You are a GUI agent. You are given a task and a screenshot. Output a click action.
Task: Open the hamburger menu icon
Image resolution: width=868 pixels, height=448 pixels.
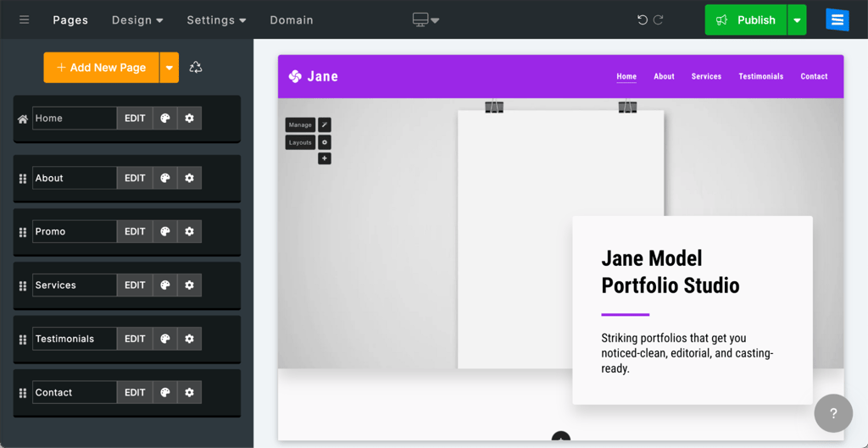(x=24, y=20)
